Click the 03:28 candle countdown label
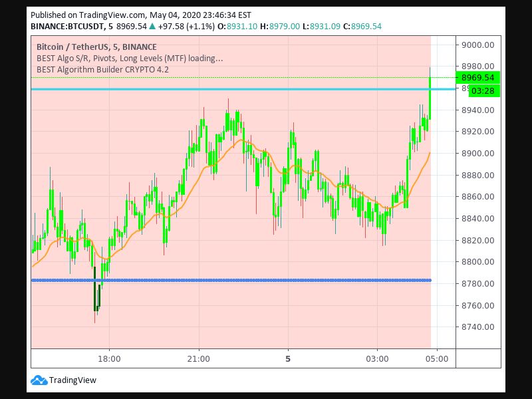The height and width of the screenshot is (399, 532). 484,91
